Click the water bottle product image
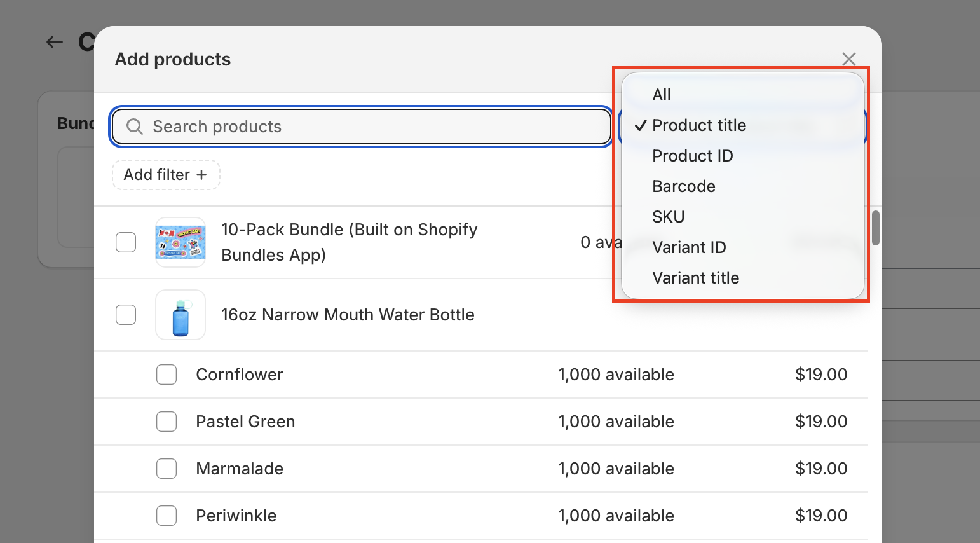 [180, 315]
